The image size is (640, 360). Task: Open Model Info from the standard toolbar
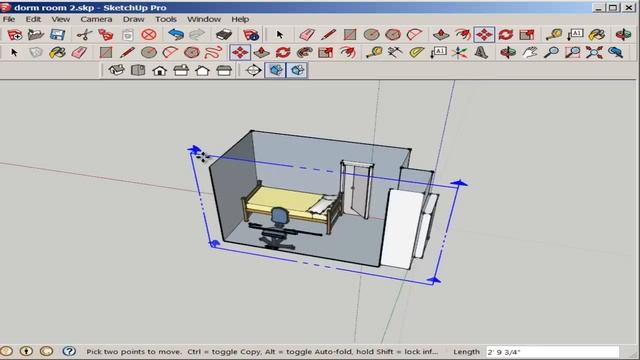click(x=251, y=35)
